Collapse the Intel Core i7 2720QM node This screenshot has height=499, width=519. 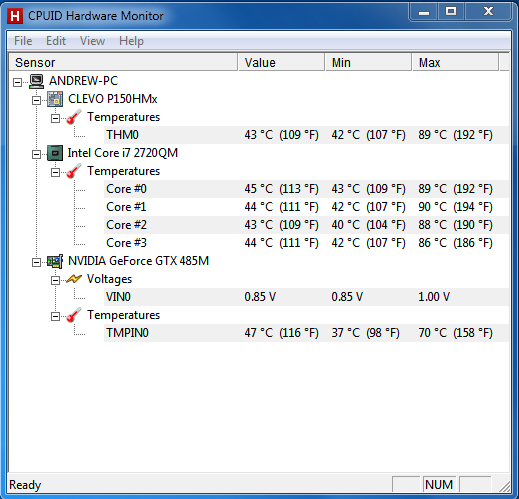pyautogui.click(x=36, y=154)
